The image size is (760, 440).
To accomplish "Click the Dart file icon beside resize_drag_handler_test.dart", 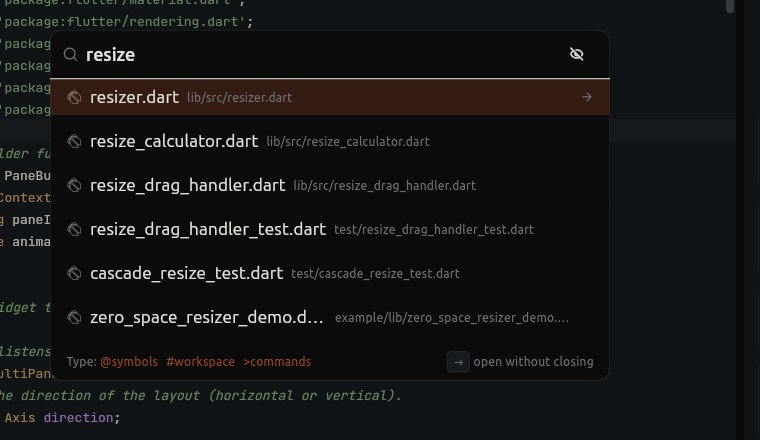I will tap(74, 229).
